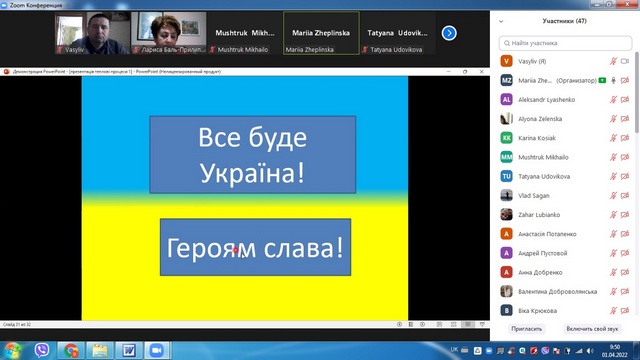Click Vasyliv's camera icon in participants

[x=624, y=61]
